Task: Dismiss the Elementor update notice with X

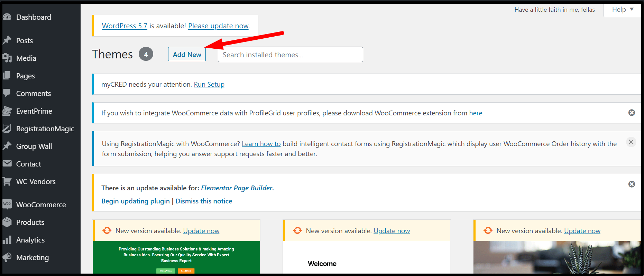Action: (x=631, y=184)
